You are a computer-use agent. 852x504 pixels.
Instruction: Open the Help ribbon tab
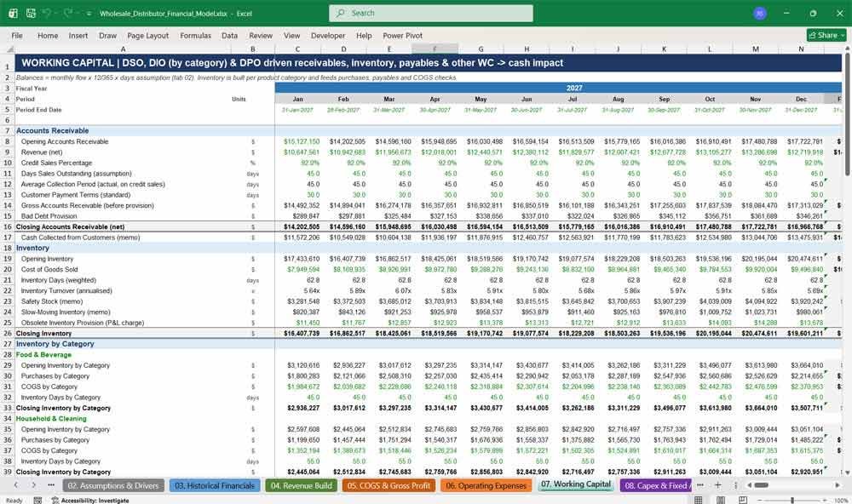(364, 35)
